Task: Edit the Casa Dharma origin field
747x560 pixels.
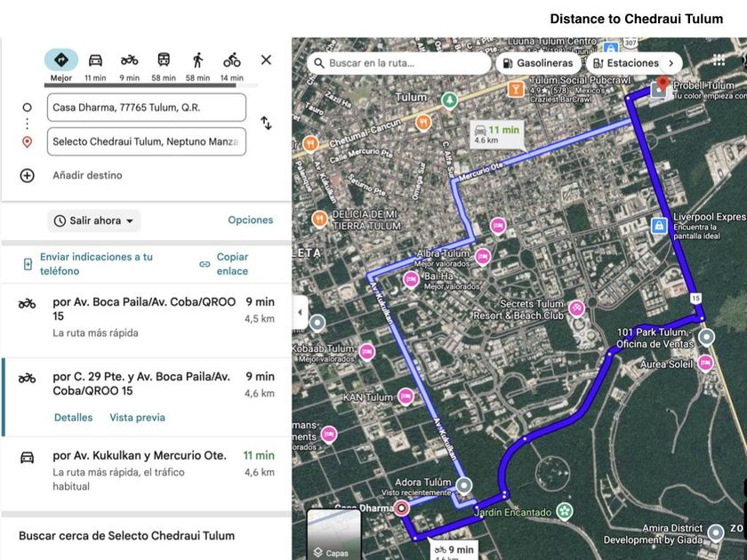Action: point(147,108)
